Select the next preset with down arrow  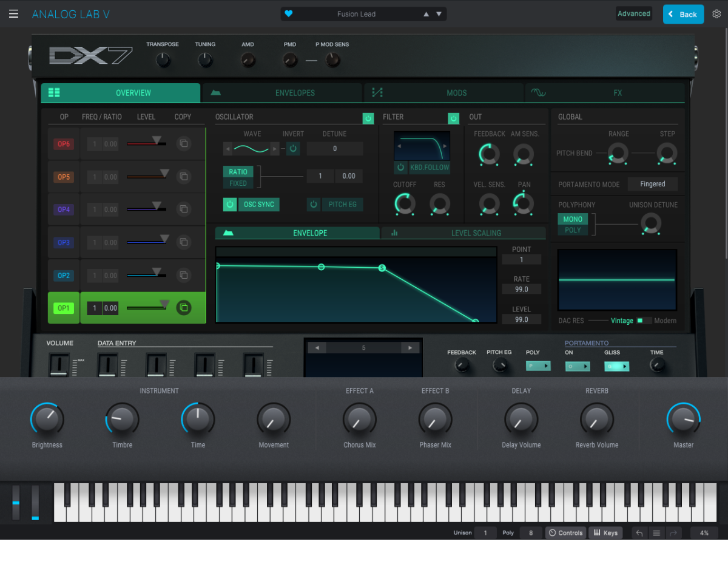coord(439,14)
